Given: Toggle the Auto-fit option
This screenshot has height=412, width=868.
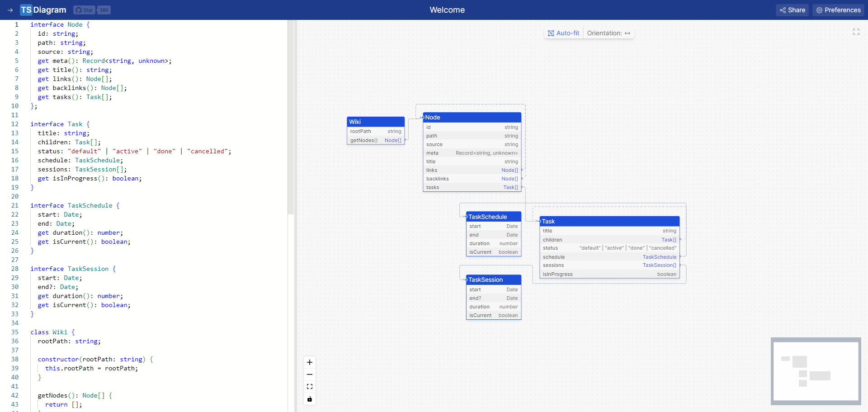Looking at the screenshot, I should click(563, 33).
